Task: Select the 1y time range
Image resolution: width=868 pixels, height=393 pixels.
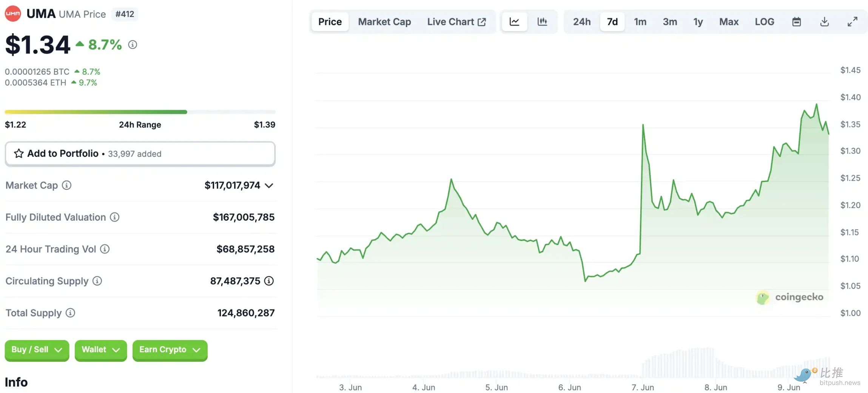Action: pyautogui.click(x=698, y=22)
